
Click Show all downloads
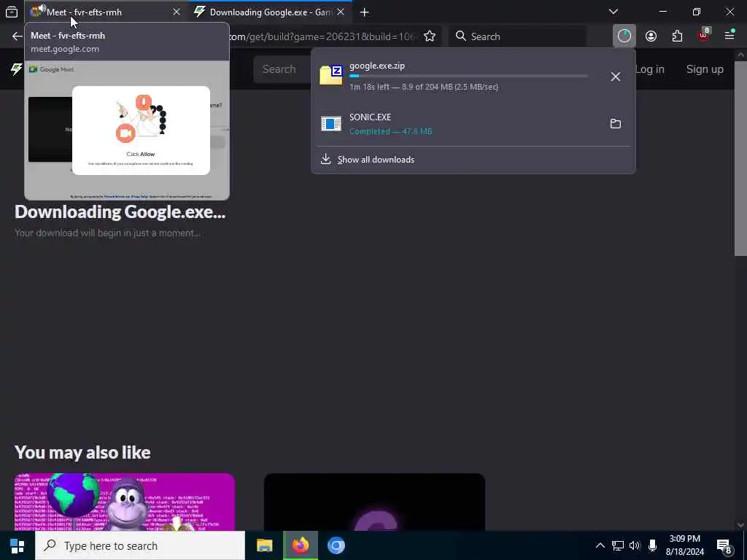[x=376, y=160]
